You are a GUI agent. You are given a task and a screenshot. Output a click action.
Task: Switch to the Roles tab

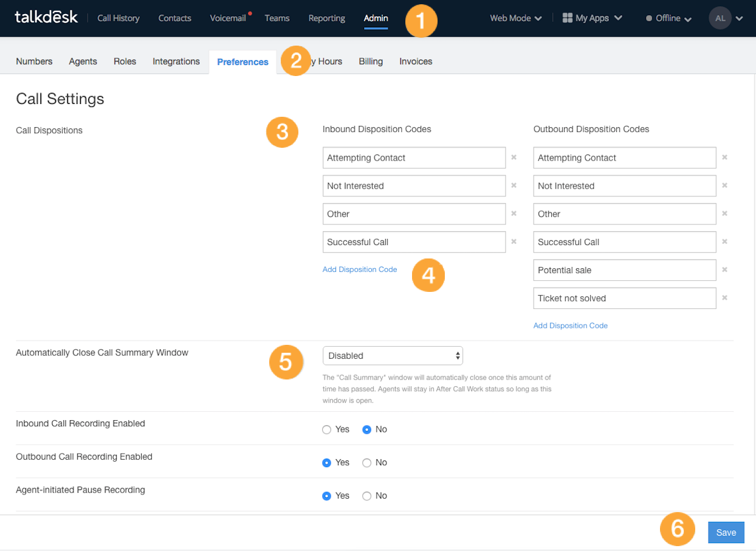pyautogui.click(x=125, y=61)
